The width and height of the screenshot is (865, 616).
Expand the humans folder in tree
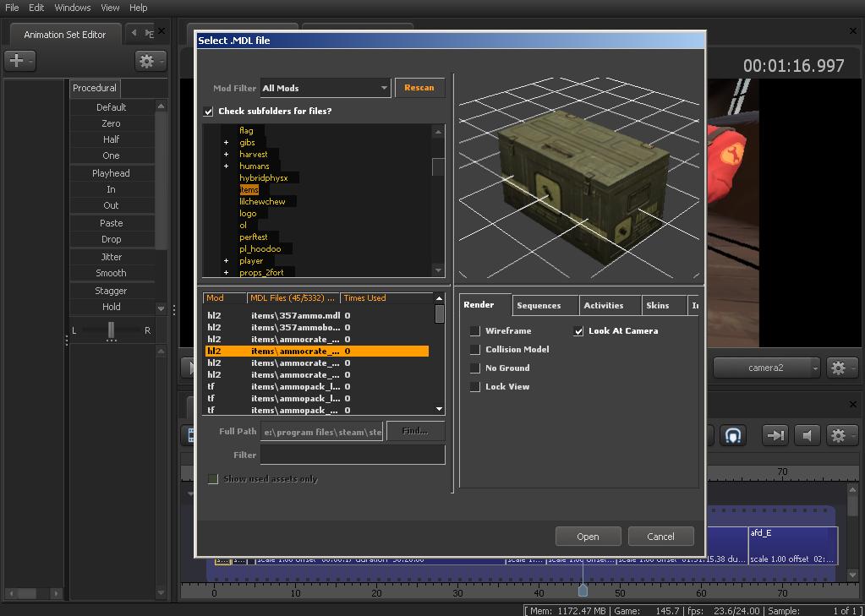pyautogui.click(x=226, y=166)
